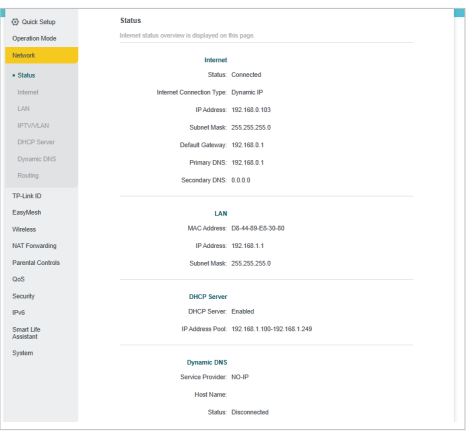Click the Internet status value Connected
The width and height of the screenshot is (472, 435).
[x=246, y=75]
